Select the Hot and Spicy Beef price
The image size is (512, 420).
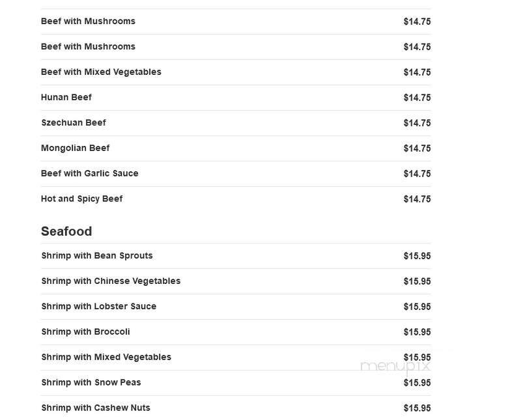[417, 199]
